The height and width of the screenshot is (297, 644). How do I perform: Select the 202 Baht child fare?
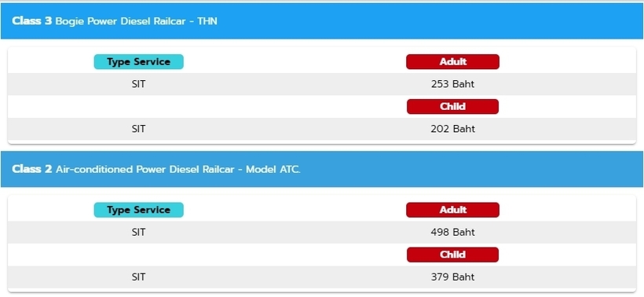(452, 129)
